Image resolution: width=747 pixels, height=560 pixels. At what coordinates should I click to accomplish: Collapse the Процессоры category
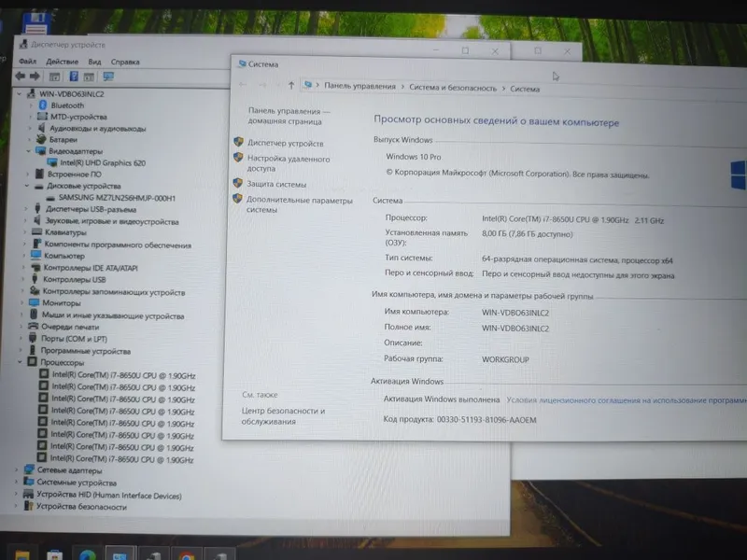pos(20,362)
